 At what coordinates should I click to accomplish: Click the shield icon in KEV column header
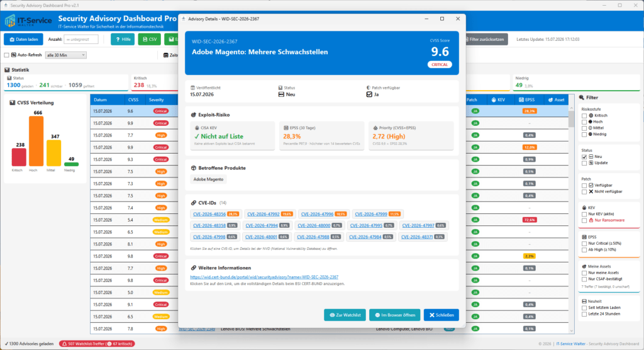(494, 100)
